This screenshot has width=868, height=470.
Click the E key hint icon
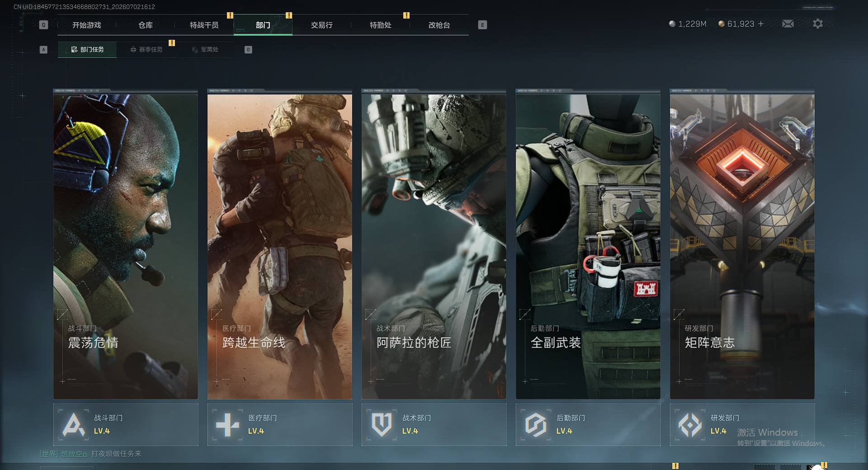(x=482, y=25)
